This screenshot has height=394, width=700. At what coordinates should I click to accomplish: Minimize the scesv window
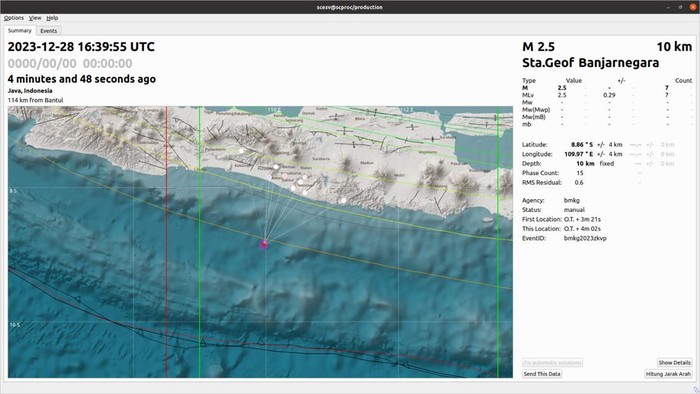(668, 7)
